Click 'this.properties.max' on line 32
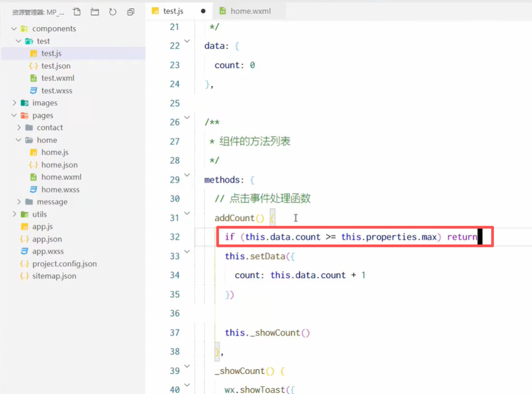Image resolution: width=532 pixels, height=394 pixels. (x=389, y=237)
